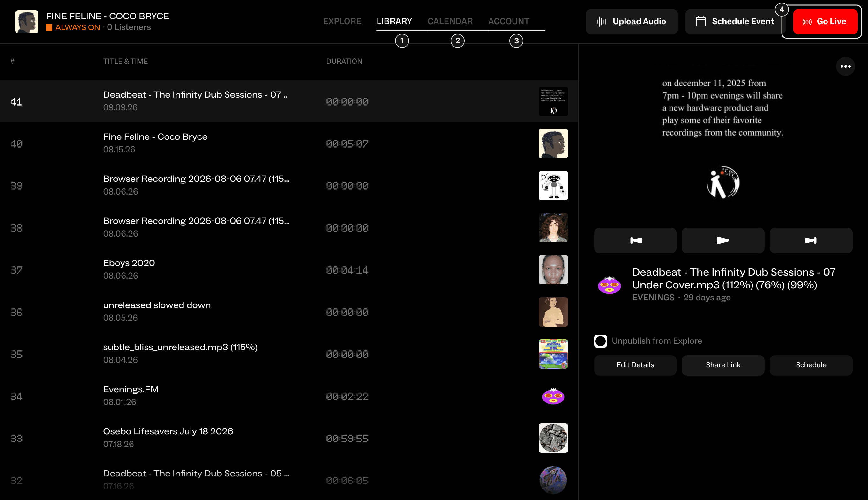Toggle the Unpublish from Explore switch
Viewport: 868px width, 500px height.
point(600,341)
